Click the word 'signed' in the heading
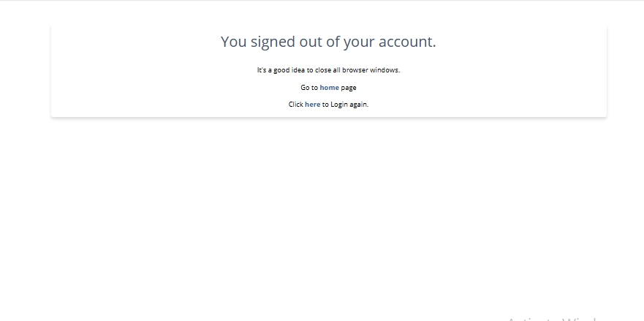Viewport: 644px width, 321px height. (273, 42)
